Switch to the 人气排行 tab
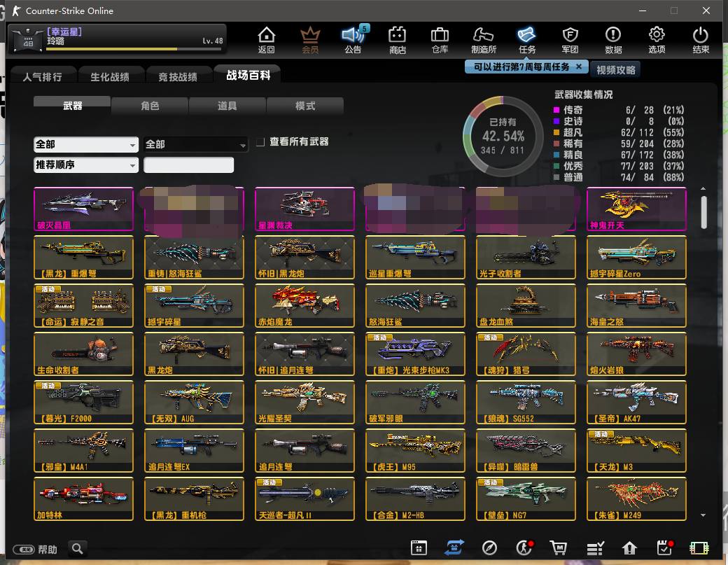Viewport: 728px width, 565px height. point(43,76)
